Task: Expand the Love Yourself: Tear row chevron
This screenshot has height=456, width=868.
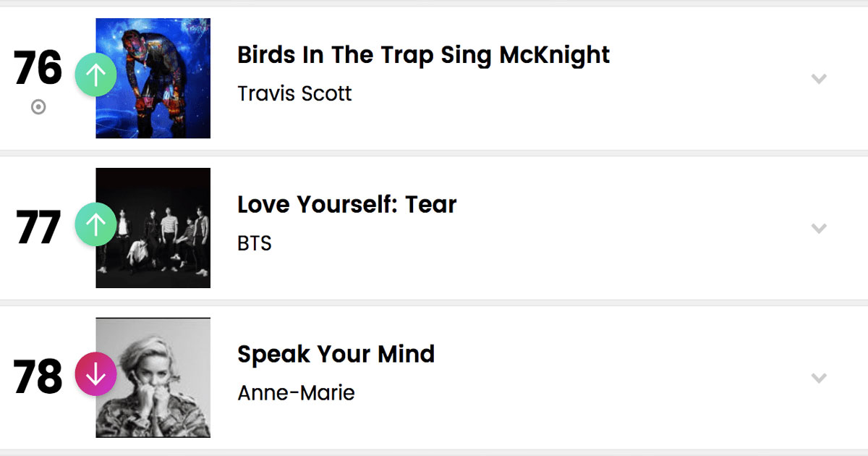Action: [819, 228]
